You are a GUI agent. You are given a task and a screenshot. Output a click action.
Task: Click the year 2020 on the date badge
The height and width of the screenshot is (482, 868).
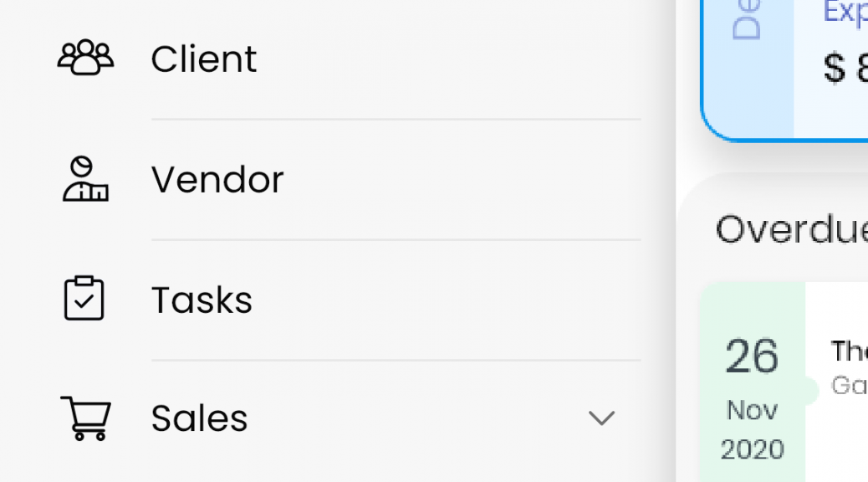tap(753, 449)
